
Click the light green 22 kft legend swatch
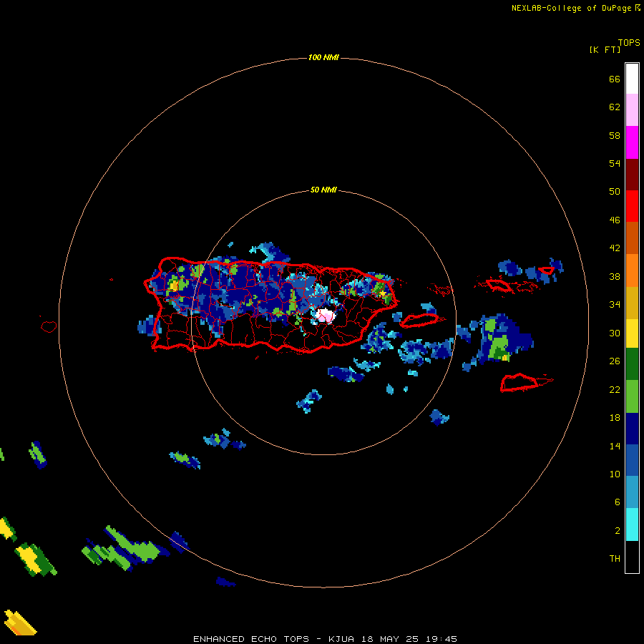(x=632, y=396)
